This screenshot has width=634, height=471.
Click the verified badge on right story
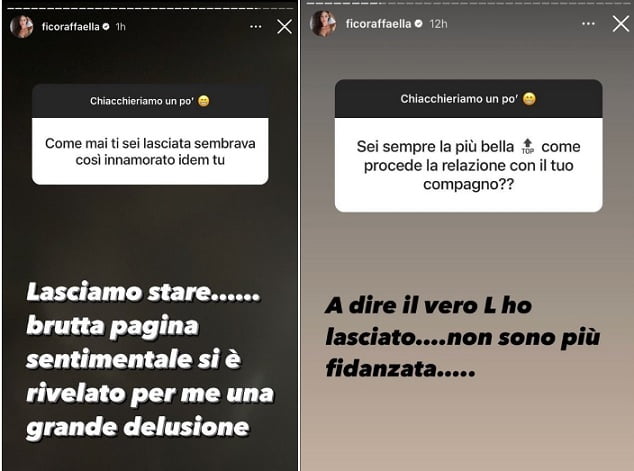point(418,24)
